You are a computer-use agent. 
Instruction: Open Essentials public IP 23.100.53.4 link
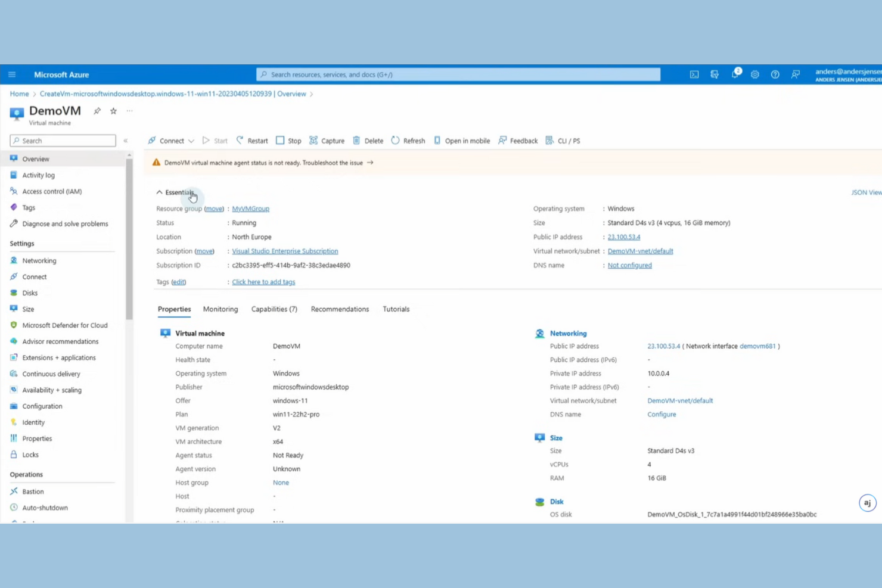click(x=624, y=237)
